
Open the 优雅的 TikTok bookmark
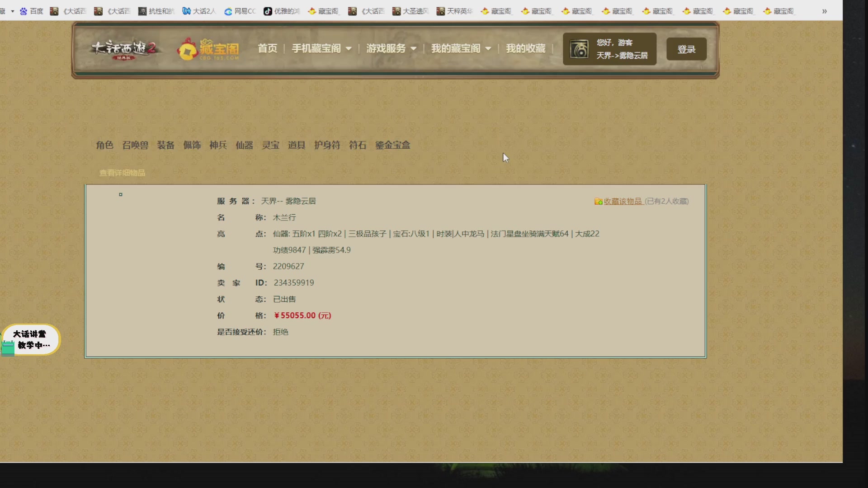282,11
